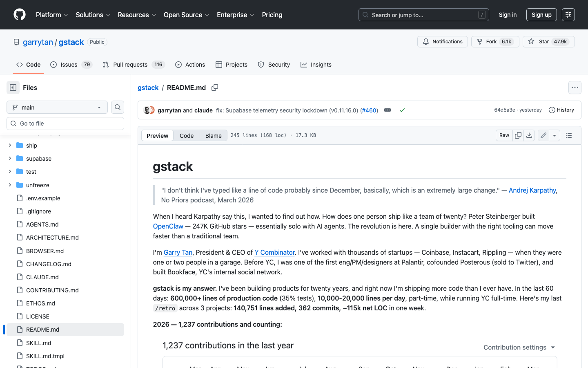Open the main branch selector
Viewport: 588px width, 368px height.
(57, 107)
